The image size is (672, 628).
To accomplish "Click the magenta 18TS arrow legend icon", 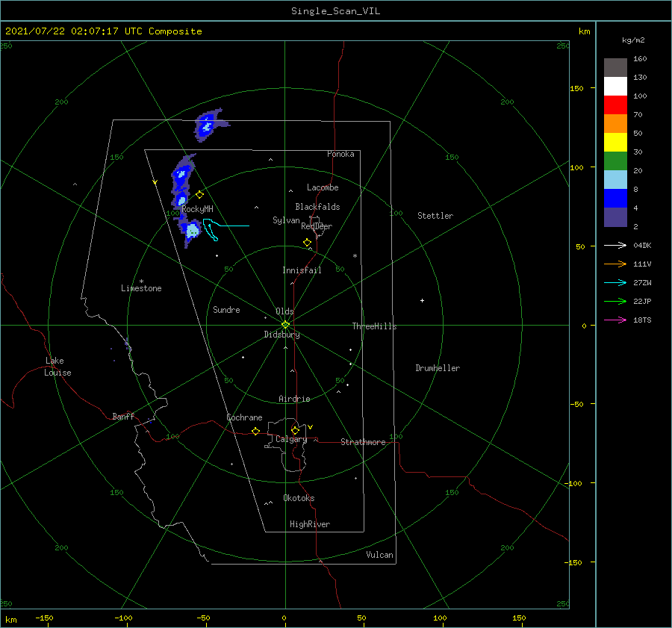I will pos(615,320).
